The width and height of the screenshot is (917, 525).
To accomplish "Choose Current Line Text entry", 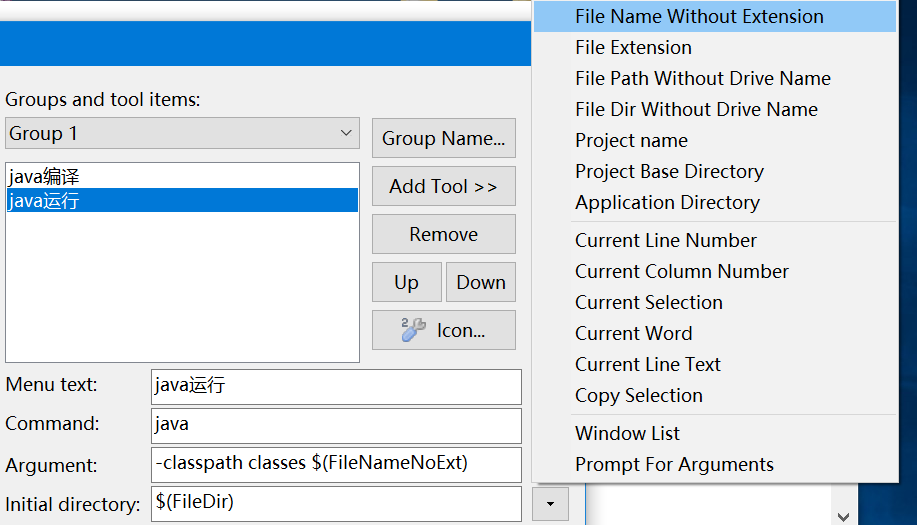I will [x=715, y=364].
